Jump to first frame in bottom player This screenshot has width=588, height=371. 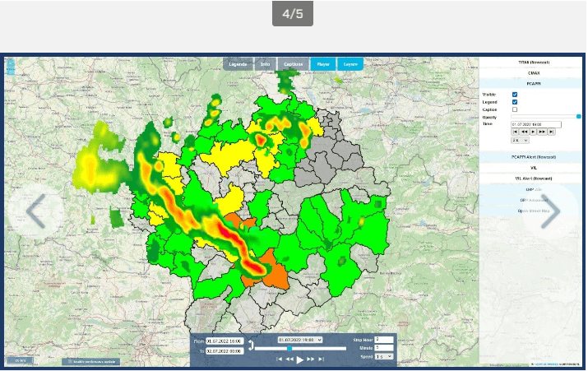coord(280,359)
